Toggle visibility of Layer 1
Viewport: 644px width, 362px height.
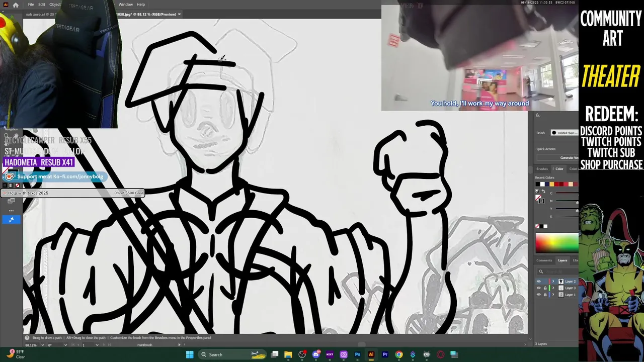539,295
